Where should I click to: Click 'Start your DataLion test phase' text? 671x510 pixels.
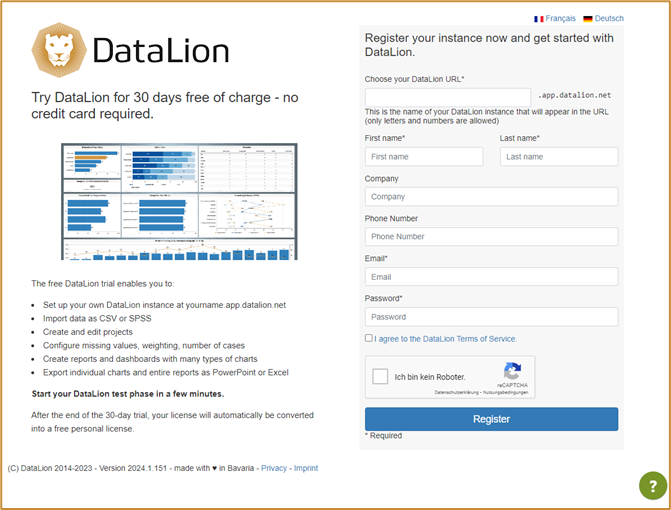[128, 394]
